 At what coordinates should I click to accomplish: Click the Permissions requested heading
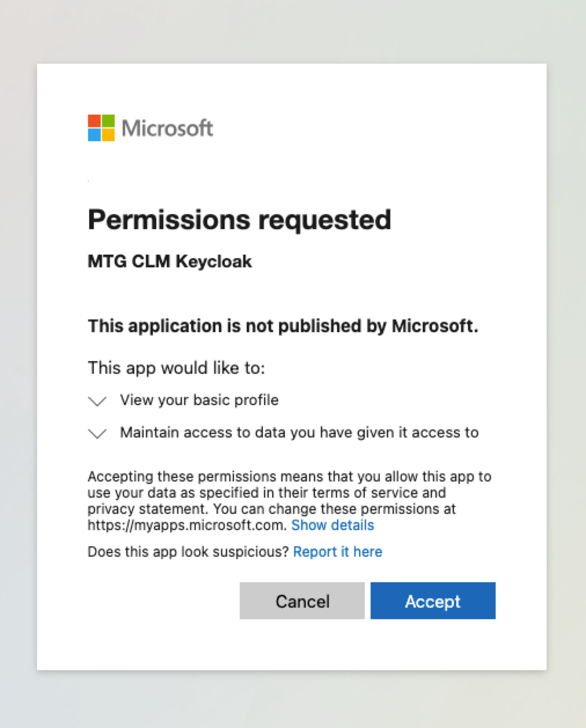click(x=239, y=220)
